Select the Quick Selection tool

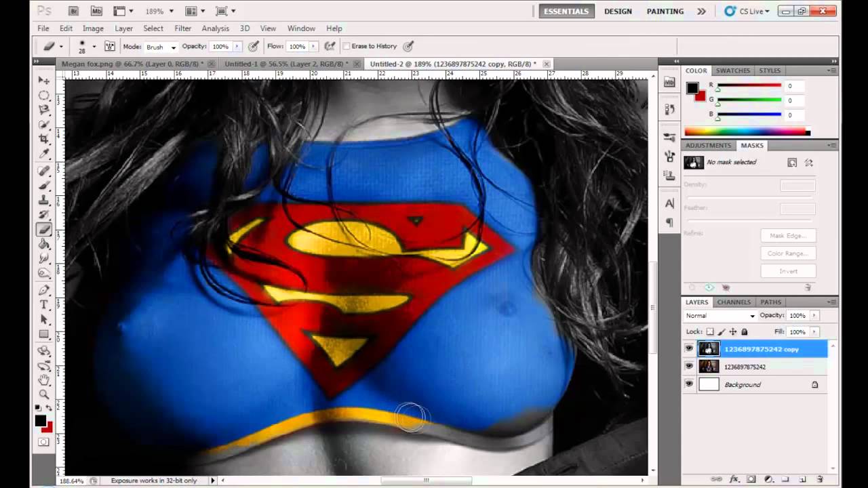click(44, 125)
